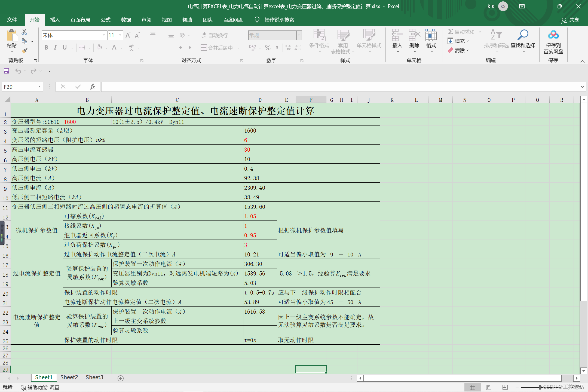This screenshot has height=392, width=588.
Task: Open the font name 宋体 dropdown
Action: (104, 35)
